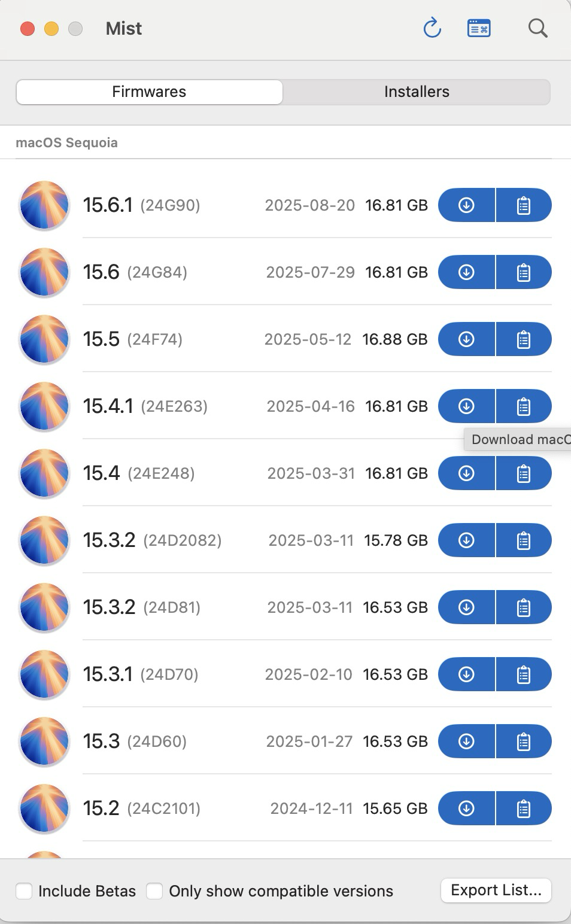
Task: Download macOS 15.5 (24F74) firmware
Action: [466, 339]
